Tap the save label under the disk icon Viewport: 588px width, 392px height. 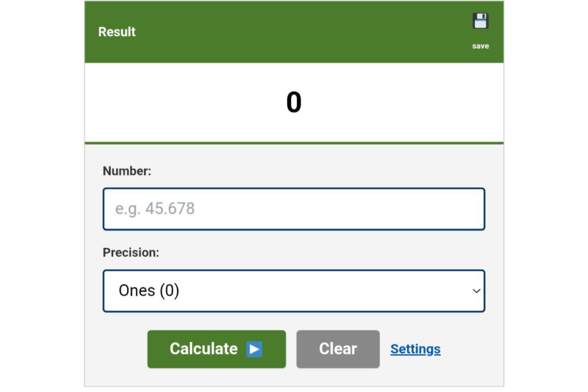point(481,45)
